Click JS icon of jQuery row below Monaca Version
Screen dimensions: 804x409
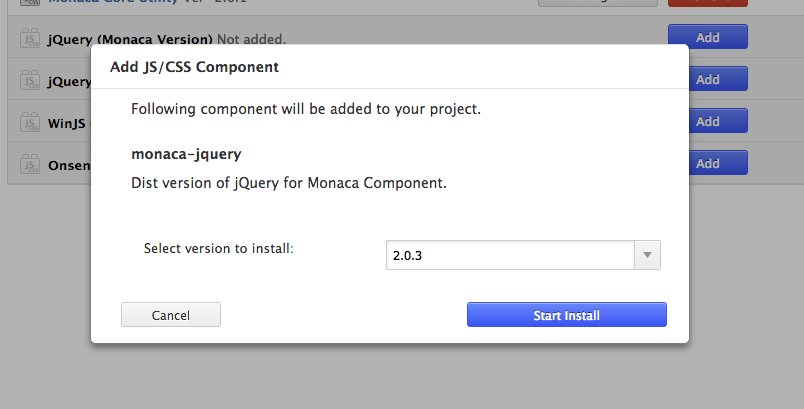(x=29, y=81)
